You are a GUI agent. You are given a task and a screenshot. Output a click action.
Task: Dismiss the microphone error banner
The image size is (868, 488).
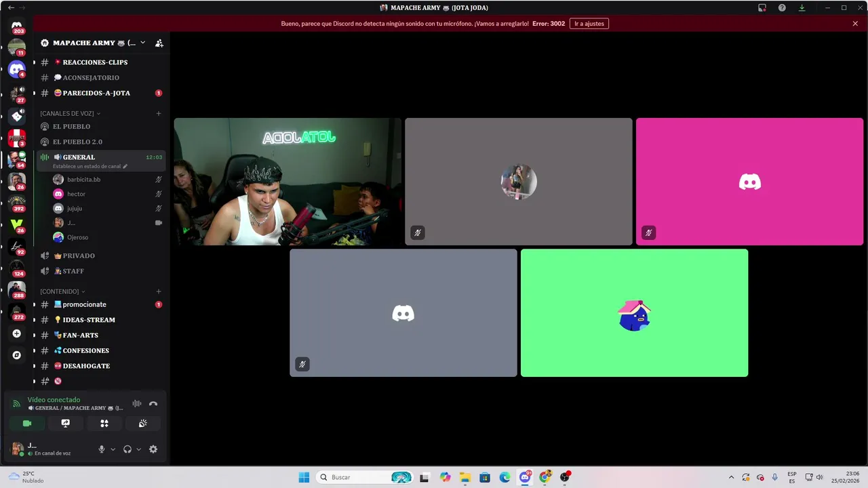(855, 24)
